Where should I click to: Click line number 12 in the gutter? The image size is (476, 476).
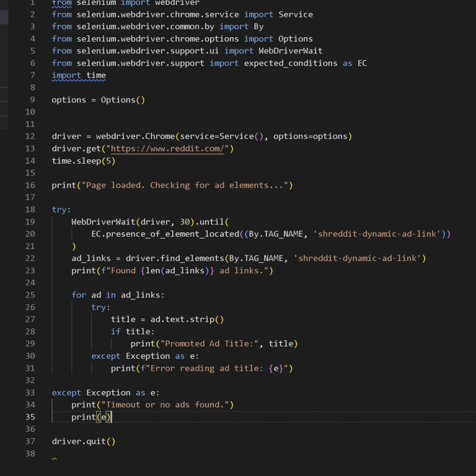[30, 136]
